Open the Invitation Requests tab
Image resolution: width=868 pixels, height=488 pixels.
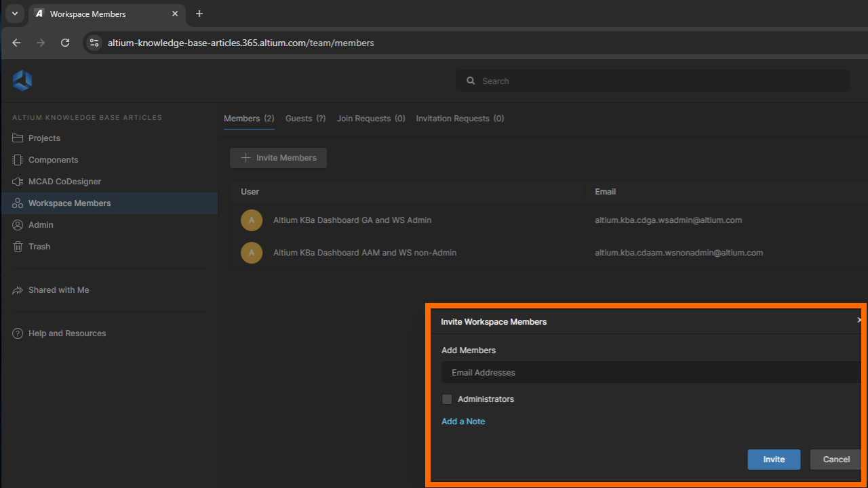pos(460,119)
